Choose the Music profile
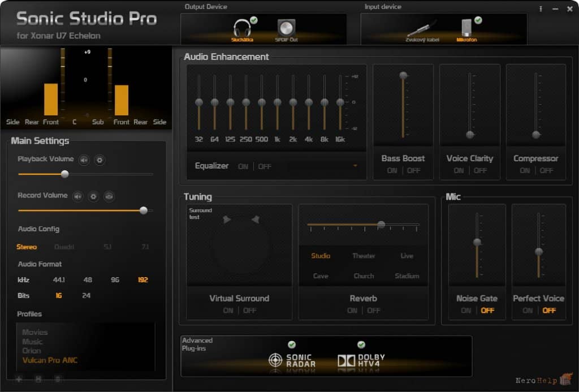The width and height of the screenshot is (579, 392). (32, 342)
